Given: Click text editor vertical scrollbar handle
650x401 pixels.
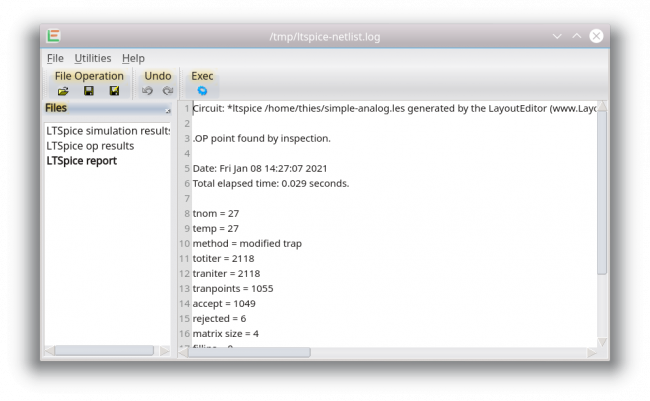Looking at the screenshot, I should tap(602, 192).
